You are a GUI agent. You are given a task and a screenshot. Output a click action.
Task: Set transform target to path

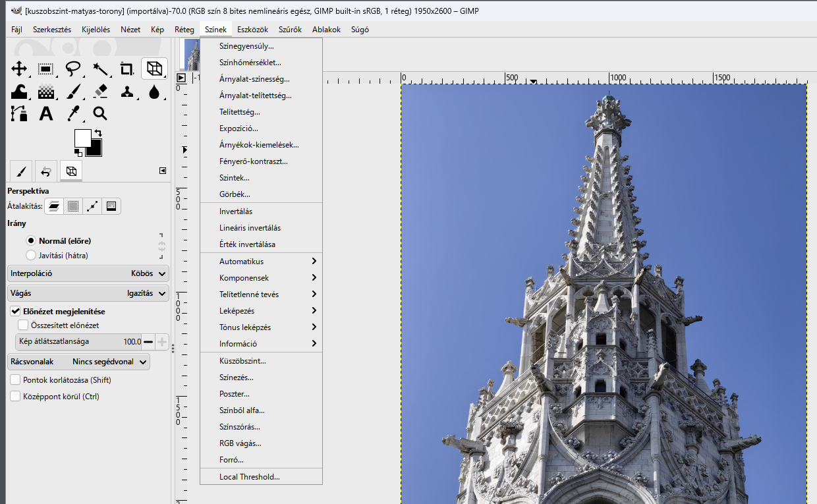(92, 206)
